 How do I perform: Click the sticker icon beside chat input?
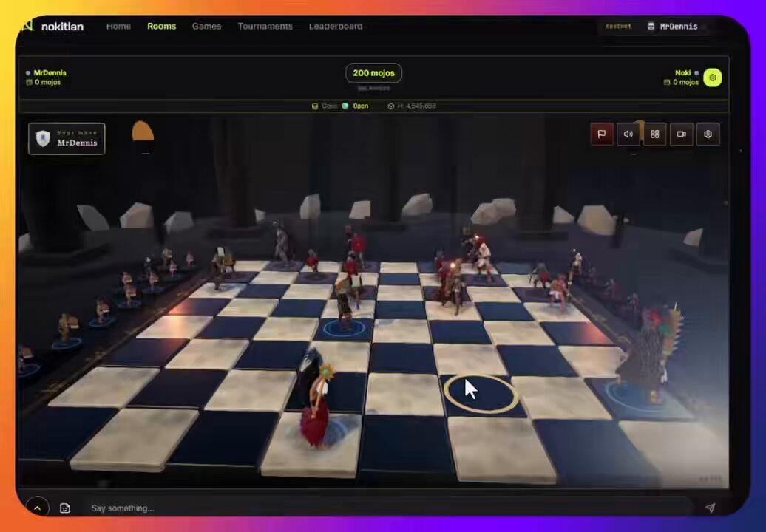(65, 508)
